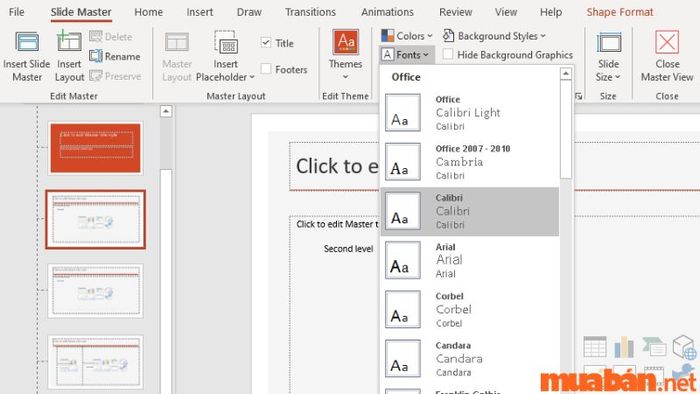
Task: Click the Insert Placeholder icon
Action: pyautogui.click(x=225, y=42)
